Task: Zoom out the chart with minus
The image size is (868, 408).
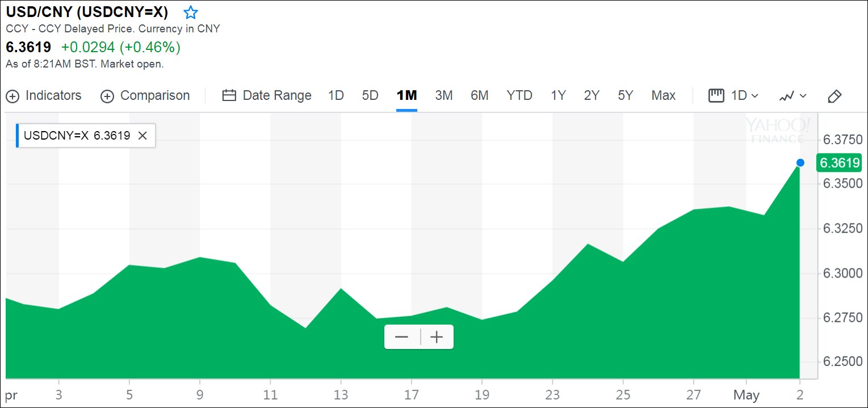Action: pos(402,337)
